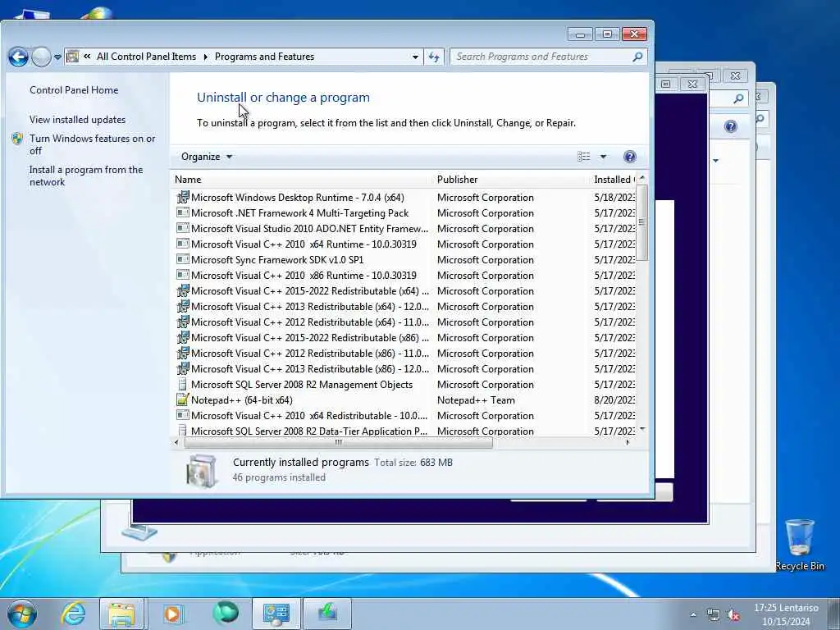This screenshot has width=840, height=630.
Task: Go back with the blue Back arrow
Action: (18, 57)
